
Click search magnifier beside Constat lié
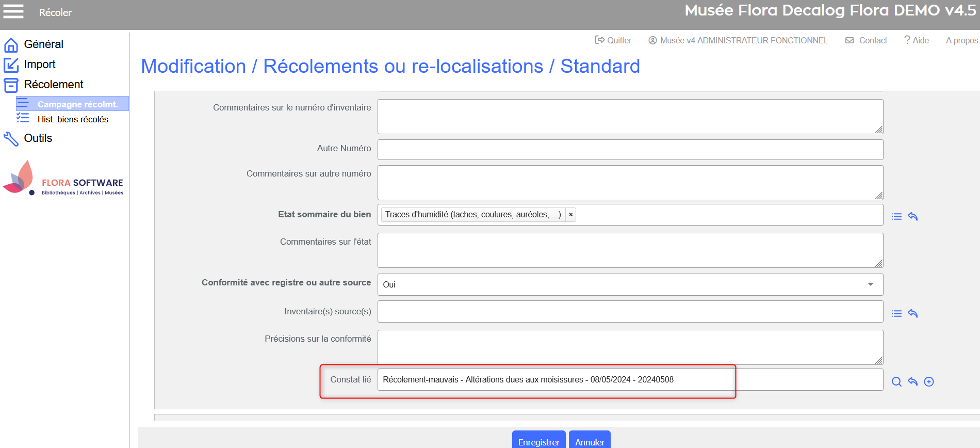(896, 382)
